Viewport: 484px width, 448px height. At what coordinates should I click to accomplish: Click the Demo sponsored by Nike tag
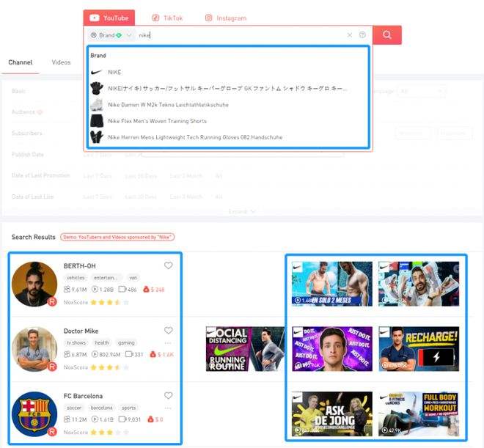[117, 237]
